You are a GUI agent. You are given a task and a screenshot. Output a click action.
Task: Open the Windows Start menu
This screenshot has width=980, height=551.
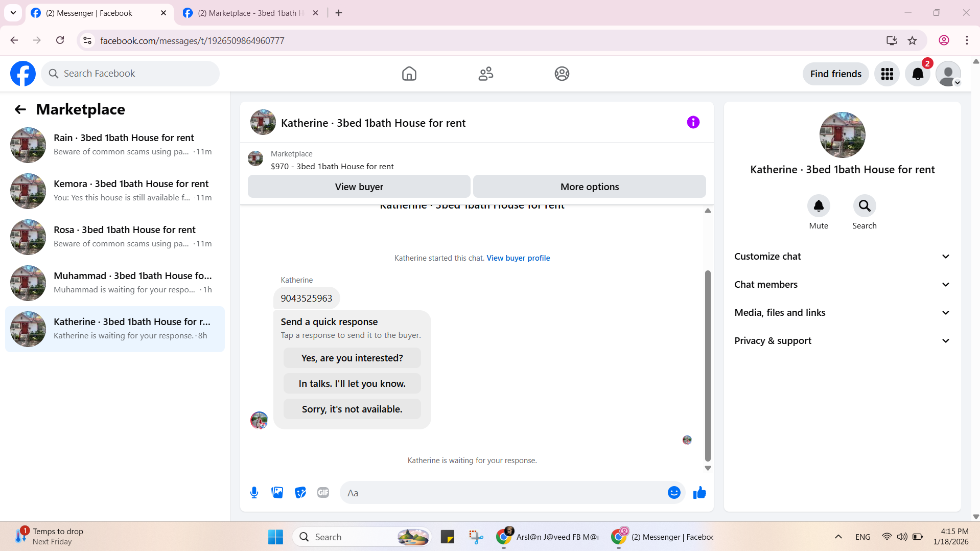click(275, 537)
